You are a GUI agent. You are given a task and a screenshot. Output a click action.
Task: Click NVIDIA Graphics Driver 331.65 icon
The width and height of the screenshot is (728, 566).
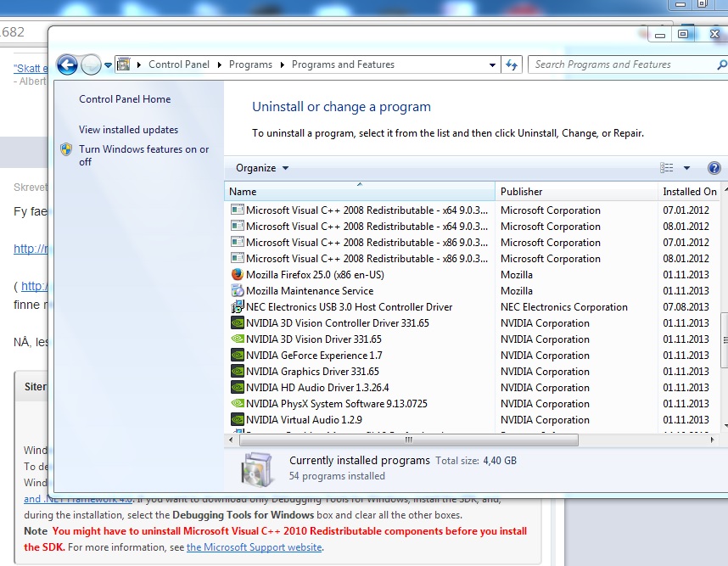[x=238, y=371]
